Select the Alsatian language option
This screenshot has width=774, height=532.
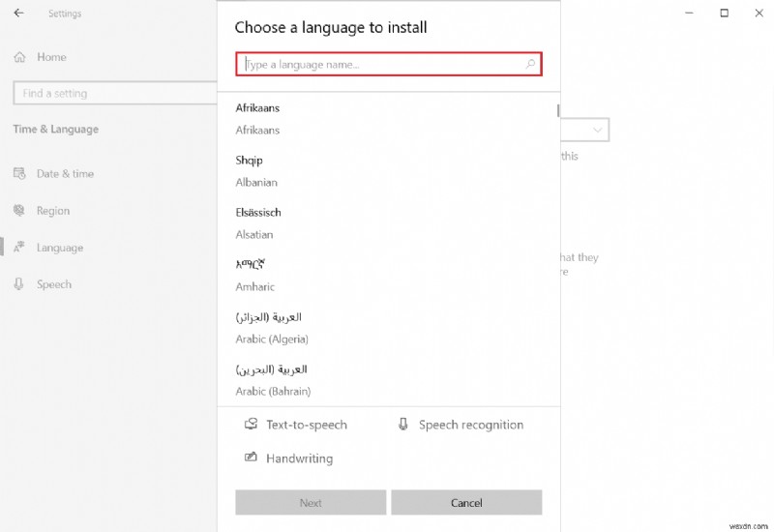point(257,223)
